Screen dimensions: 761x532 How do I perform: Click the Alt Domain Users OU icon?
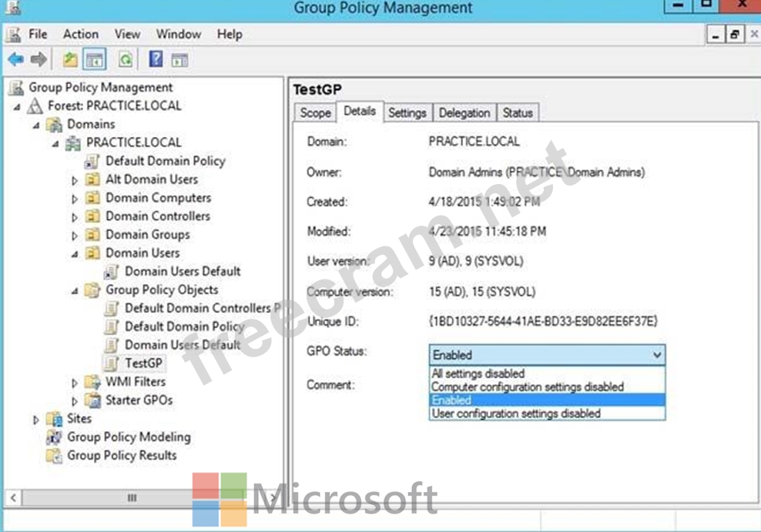92,179
